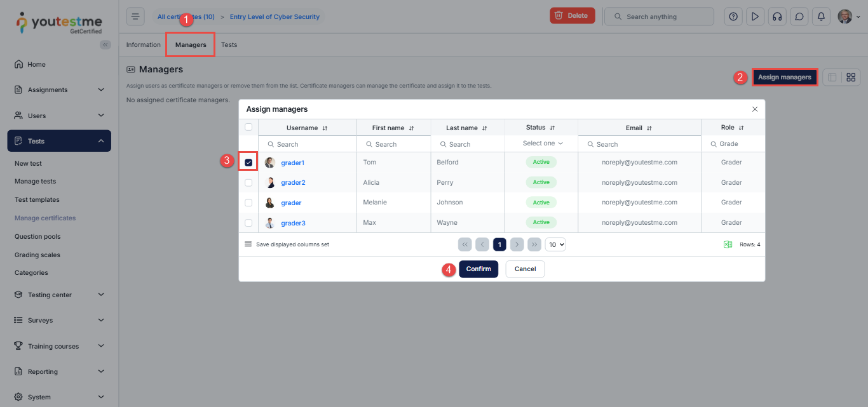Click the red Delete button
This screenshot has width=868, height=407.
coord(572,16)
